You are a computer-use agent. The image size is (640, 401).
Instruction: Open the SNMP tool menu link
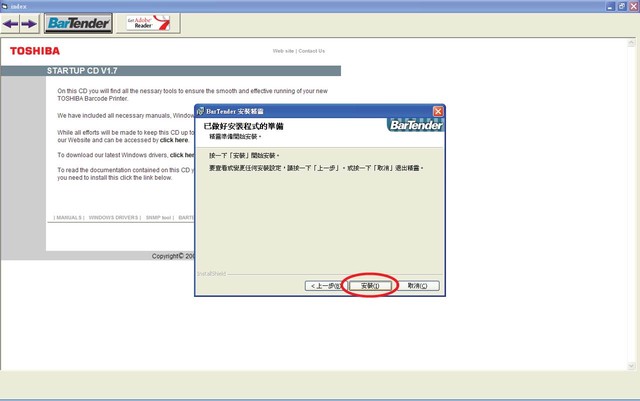coord(158,218)
